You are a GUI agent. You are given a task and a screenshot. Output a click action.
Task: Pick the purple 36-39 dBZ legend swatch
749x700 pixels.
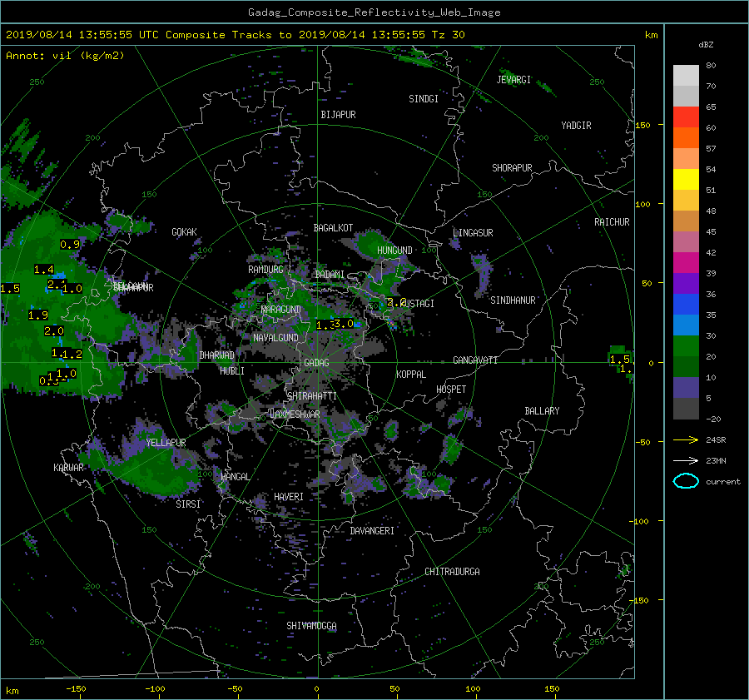[x=686, y=284]
